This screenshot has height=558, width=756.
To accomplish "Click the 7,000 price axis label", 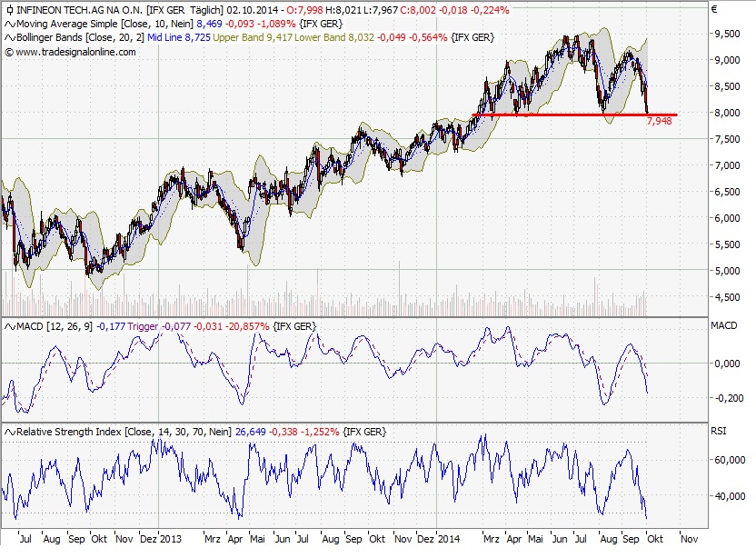I will click(727, 165).
